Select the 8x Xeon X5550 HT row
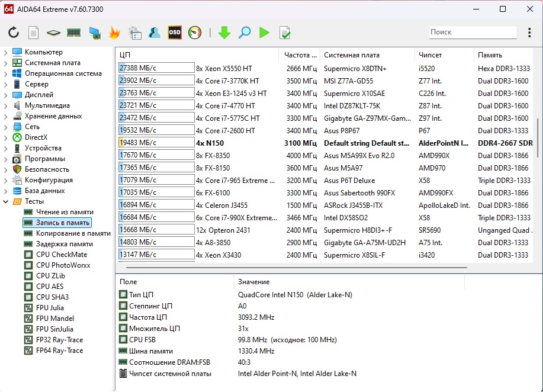The width and height of the screenshot is (543, 392). 325,68
